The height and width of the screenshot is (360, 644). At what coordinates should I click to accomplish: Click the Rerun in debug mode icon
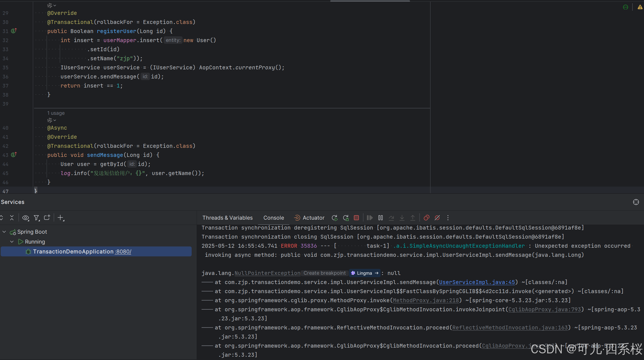point(346,218)
